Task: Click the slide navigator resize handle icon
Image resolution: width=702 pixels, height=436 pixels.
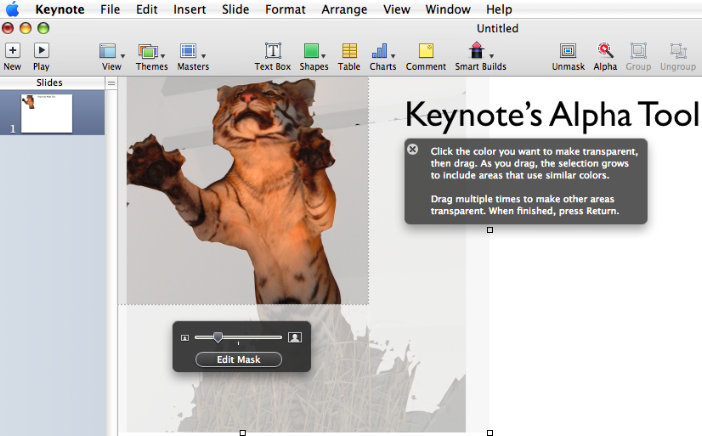Action: point(111,83)
